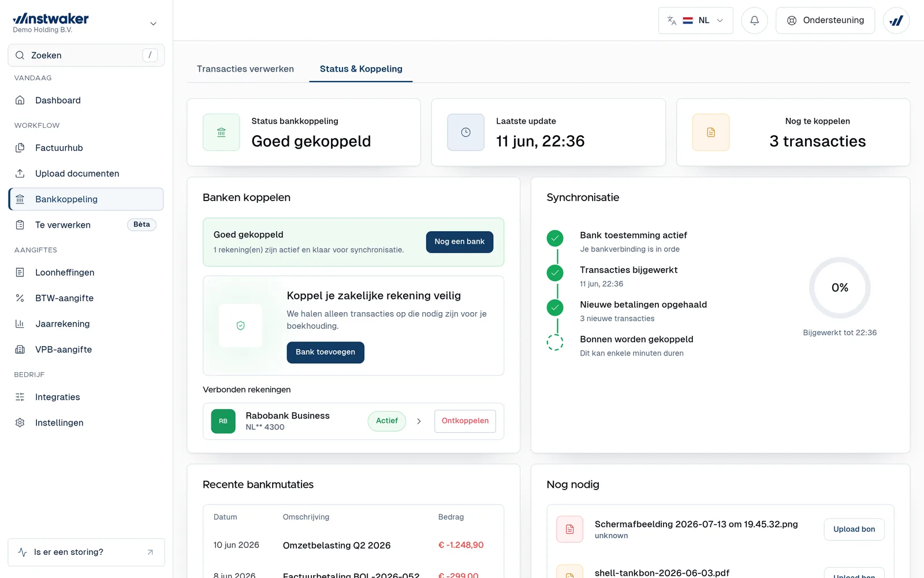Click the Omzetbelasting Q2 2026 row
The image size is (924, 578).
coord(353,545)
